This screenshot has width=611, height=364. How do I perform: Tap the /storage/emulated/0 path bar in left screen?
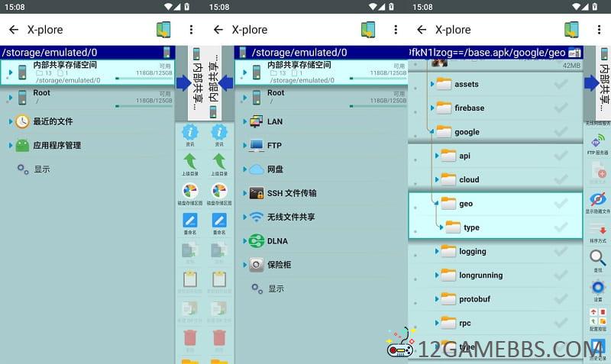[87, 52]
